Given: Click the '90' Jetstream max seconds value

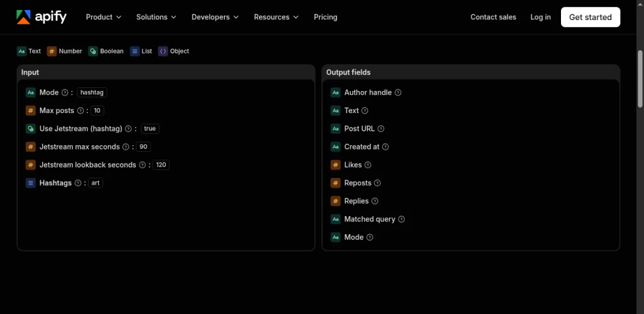Looking at the screenshot, I should [143, 147].
